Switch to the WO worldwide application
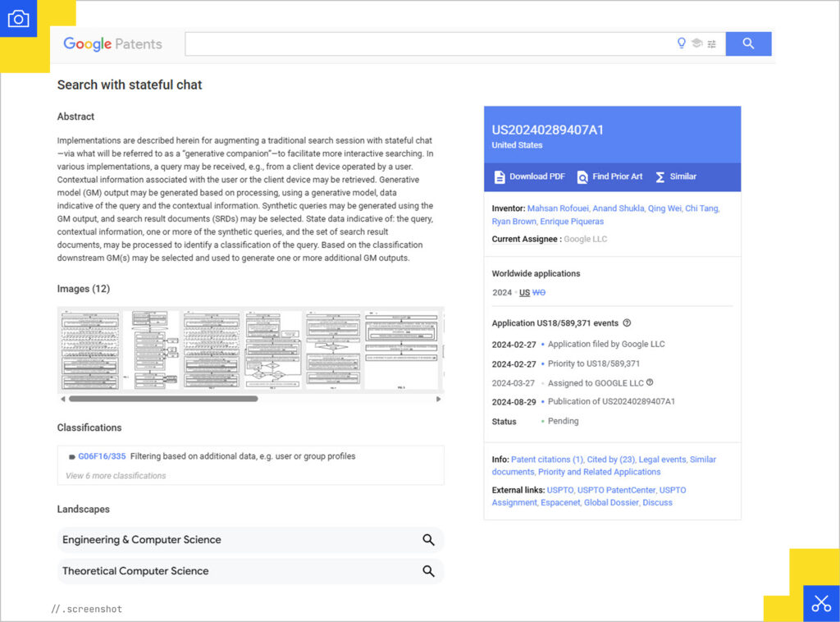The width and height of the screenshot is (840, 622). [537, 292]
